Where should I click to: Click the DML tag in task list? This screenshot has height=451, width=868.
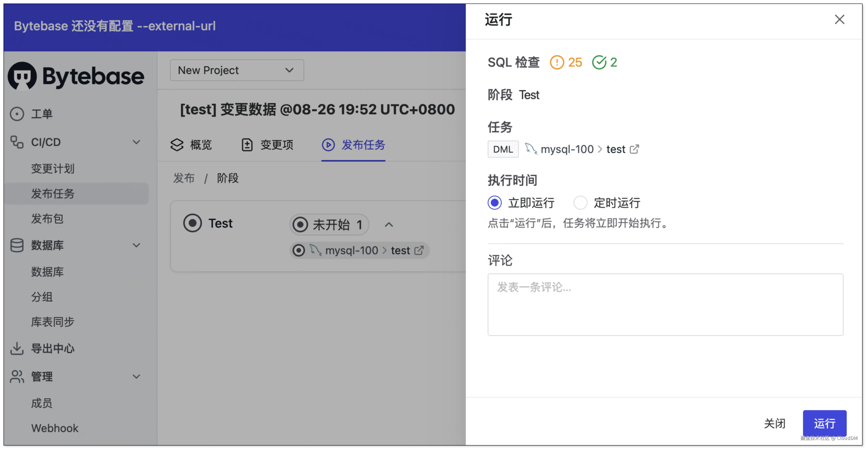[503, 149]
